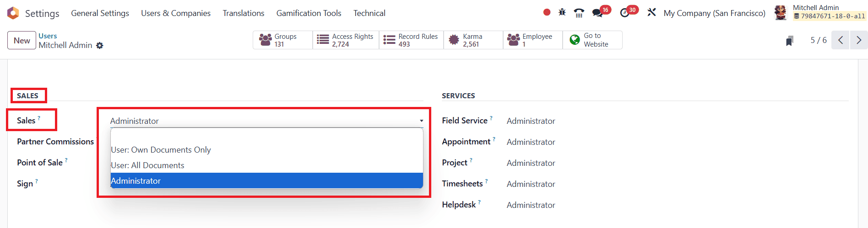This screenshot has width=868, height=228.
Task: Click the Point of Sale label
Action: tap(40, 163)
